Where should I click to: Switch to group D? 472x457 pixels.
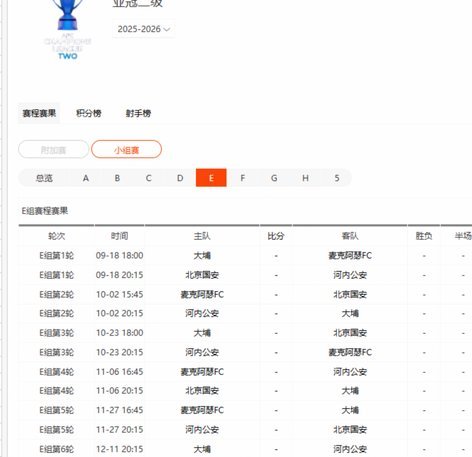click(x=180, y=178)
